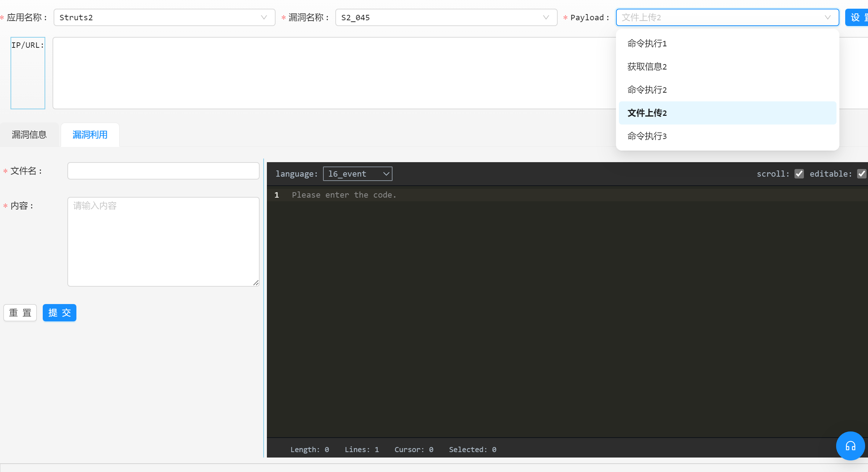868x472 pixels.
Task: Select the highlighted 文件上传2 option
Action: click(x=647, y=113)
